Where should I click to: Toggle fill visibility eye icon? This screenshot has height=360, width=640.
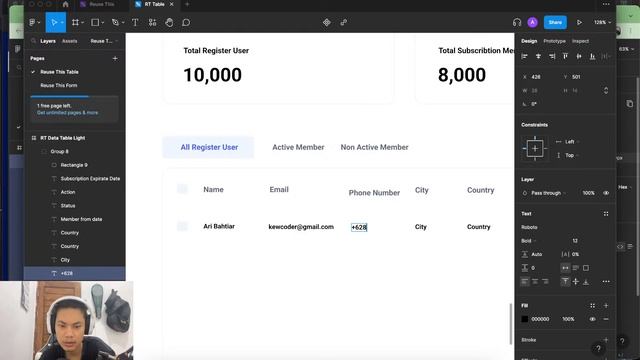coord(592,319)
